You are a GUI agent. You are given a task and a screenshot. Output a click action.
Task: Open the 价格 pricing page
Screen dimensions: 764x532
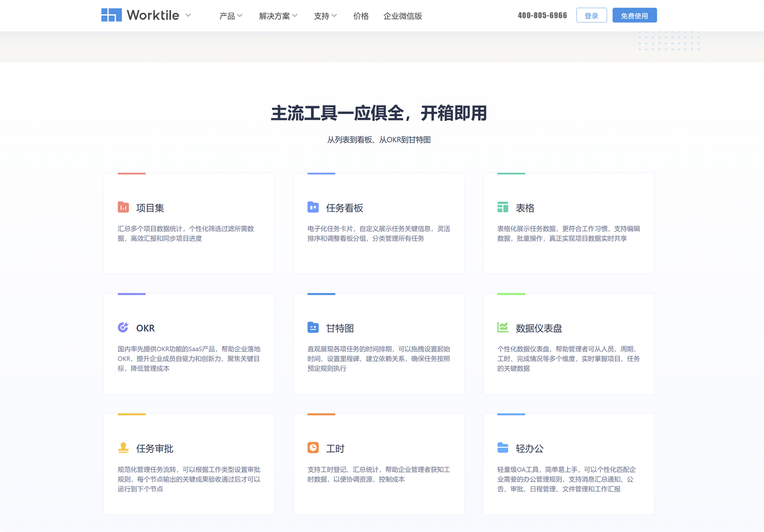(x=361, y=16)
